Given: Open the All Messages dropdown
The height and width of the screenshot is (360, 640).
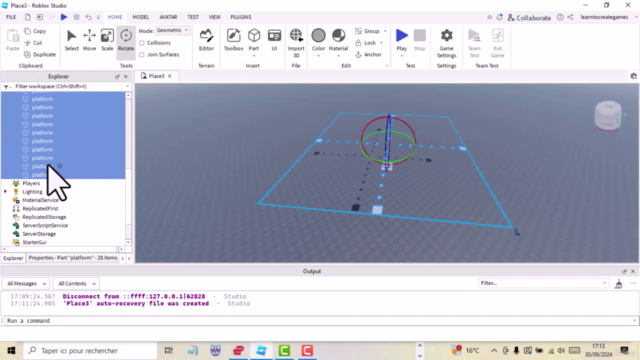Looking at the screenshot, I should [27, 284].
